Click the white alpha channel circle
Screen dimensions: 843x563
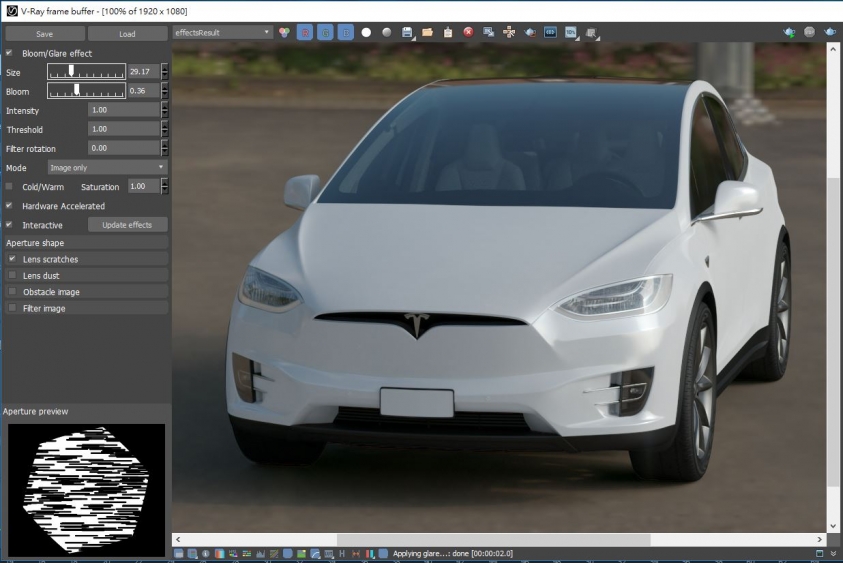pyautogui.click(x=366, y=32)
